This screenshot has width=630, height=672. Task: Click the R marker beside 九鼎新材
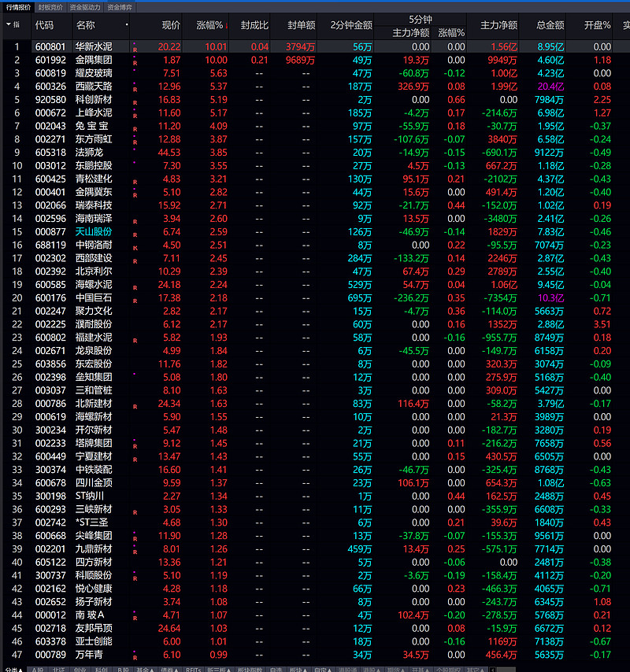tap(135, 552)
